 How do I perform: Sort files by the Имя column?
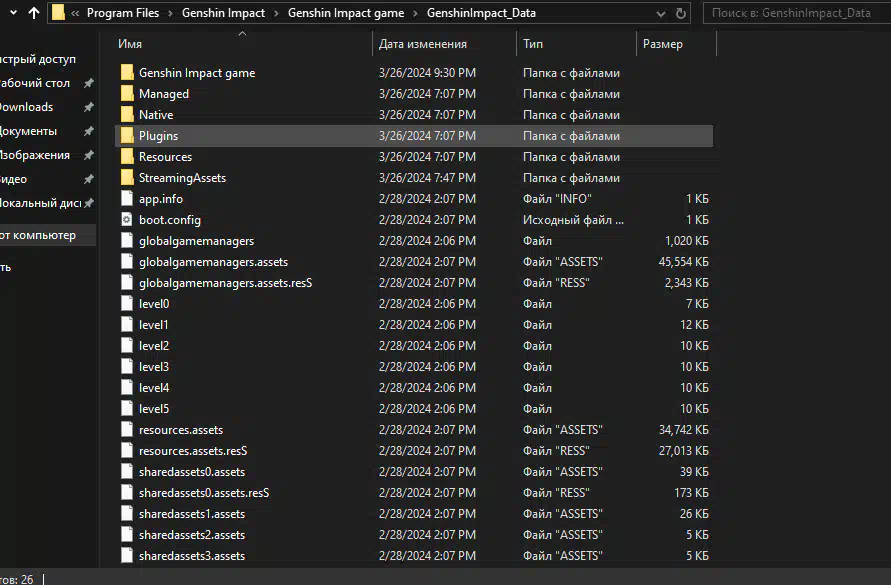pyautogui.click(x=130, y=45)
